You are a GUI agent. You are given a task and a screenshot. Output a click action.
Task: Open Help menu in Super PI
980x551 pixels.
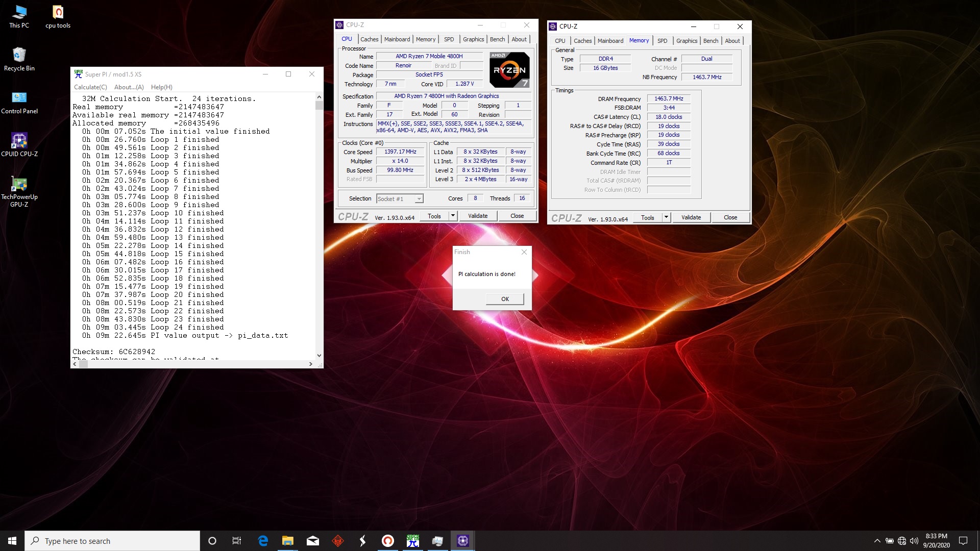point(162,87)
